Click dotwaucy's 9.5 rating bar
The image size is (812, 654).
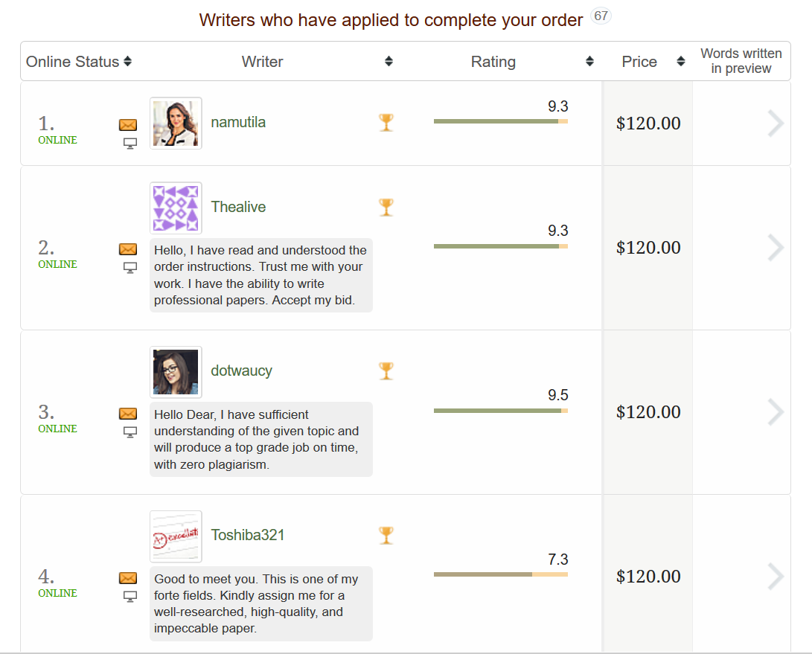click(x=501, y=411)
